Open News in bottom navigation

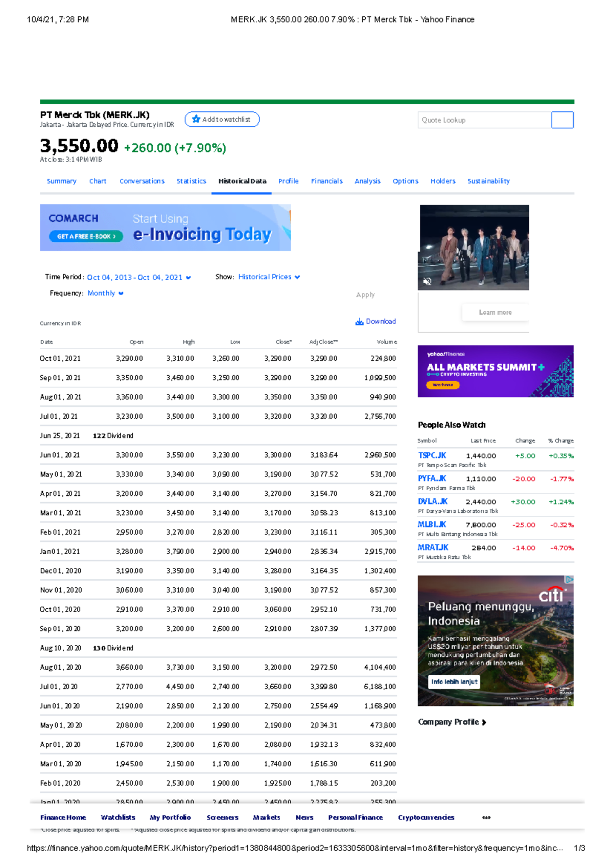pos(304,817)
